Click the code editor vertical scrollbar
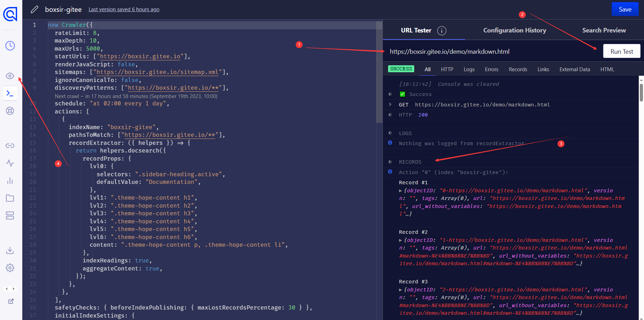 pos(379,72)
